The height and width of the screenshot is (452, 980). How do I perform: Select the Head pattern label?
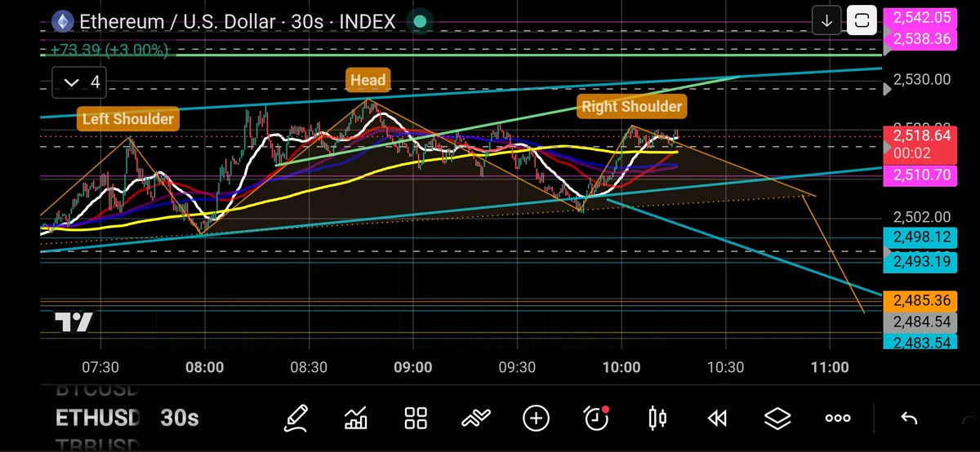pos(367,81)
